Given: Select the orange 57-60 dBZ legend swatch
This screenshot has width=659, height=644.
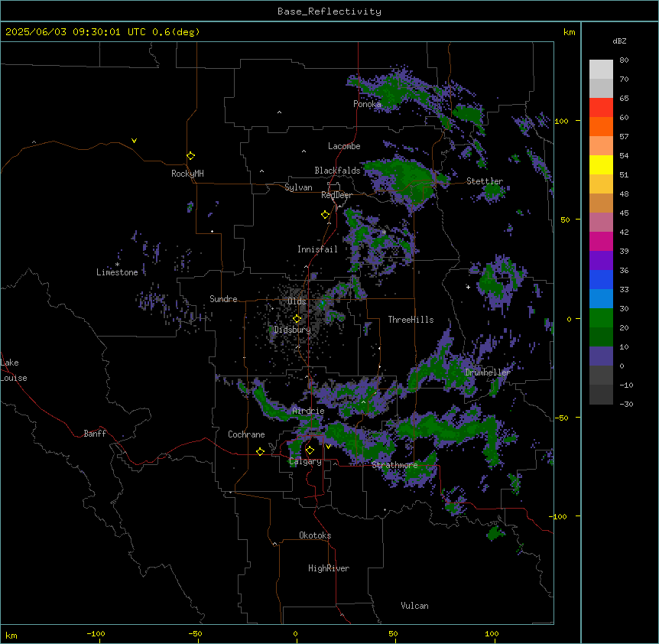Looking at the screenshot, I should click(601, 127).
